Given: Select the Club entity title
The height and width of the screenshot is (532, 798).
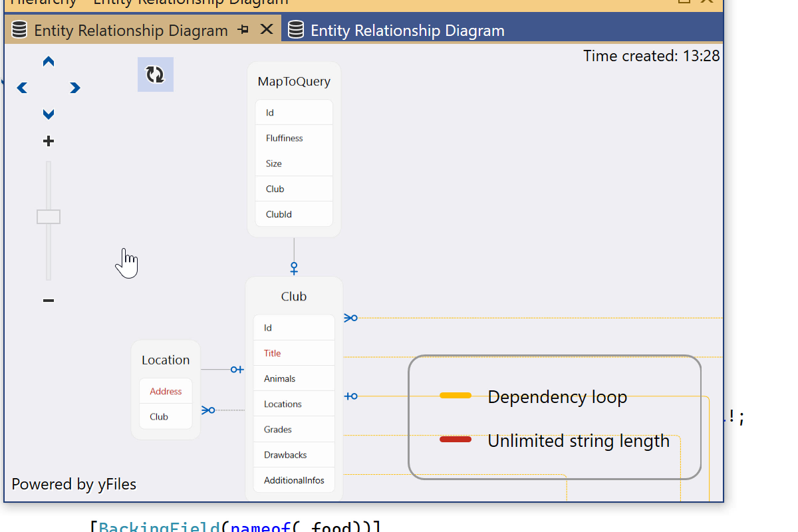Looking at the screenshot, I should 294,297.
